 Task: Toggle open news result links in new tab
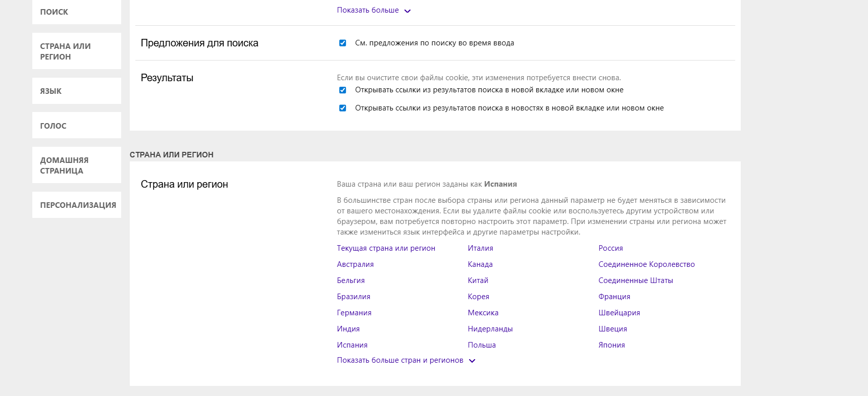342,108
